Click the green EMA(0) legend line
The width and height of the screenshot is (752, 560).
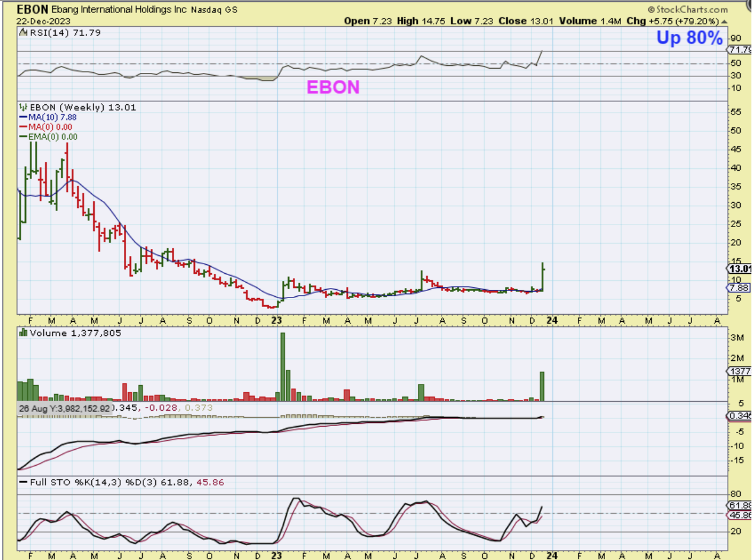pos(24,136)
